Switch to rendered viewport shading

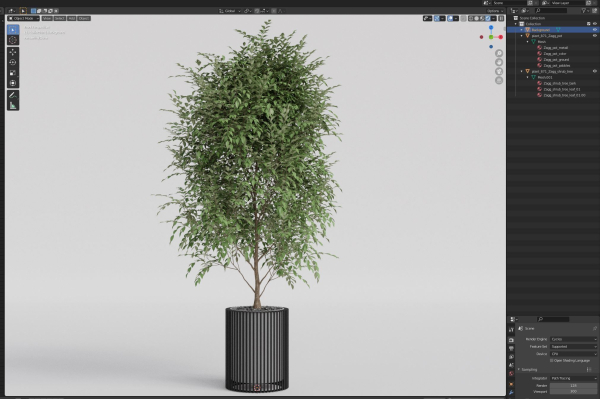pos(488,18)
